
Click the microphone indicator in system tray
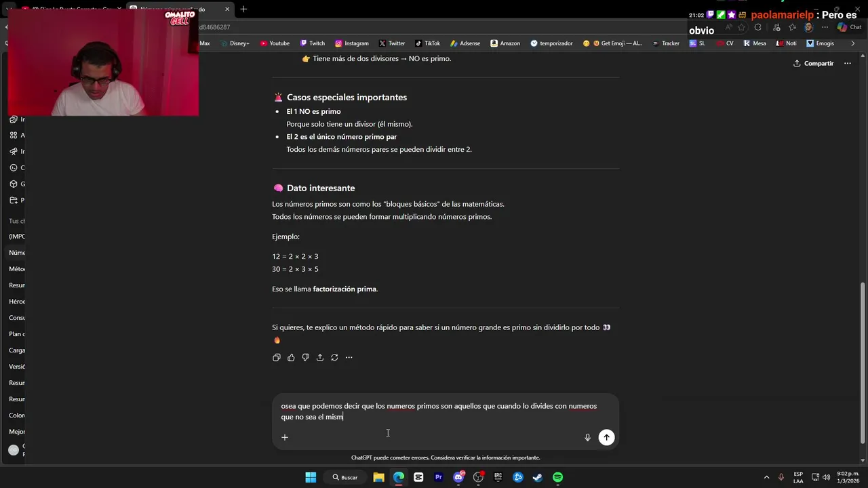[781, 477]
